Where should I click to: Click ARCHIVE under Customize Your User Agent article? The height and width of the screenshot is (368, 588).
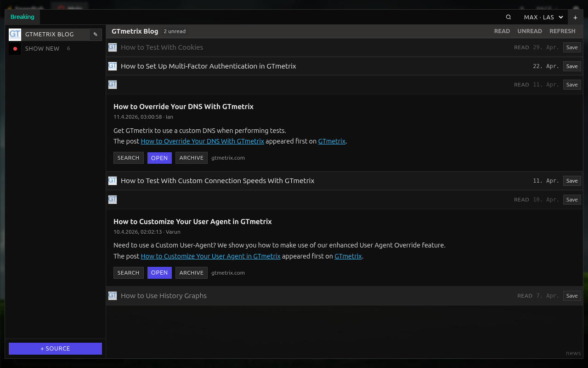192,273
